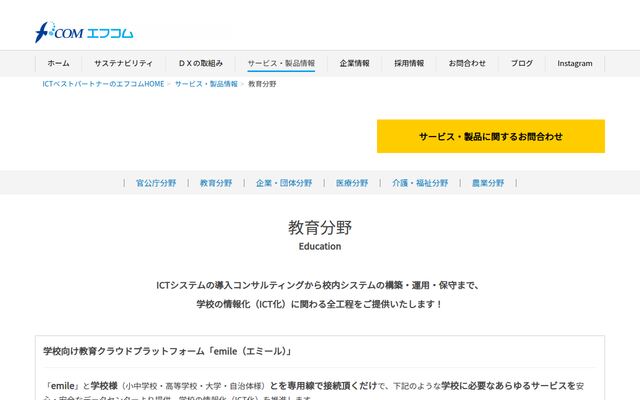Open the 農業分野 category link
Image resolution: width=640 pixels, height=400 pixels.
[488, 183]
